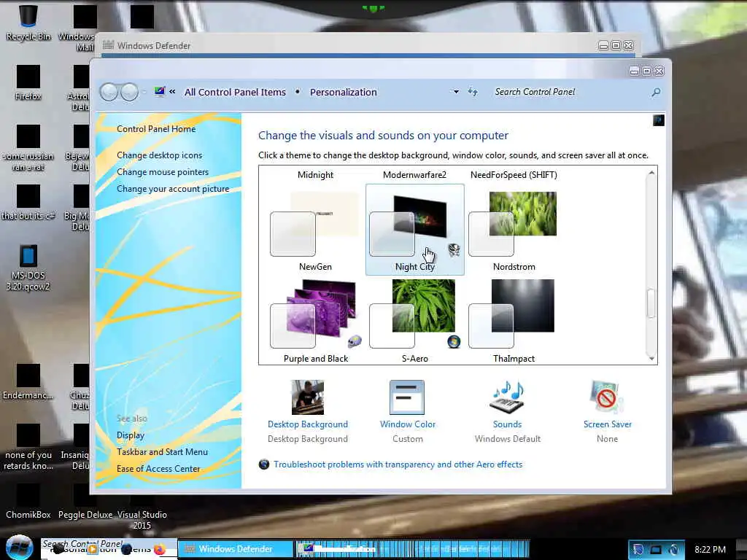Open the Endermanc... desktop icon

[28, 382]
